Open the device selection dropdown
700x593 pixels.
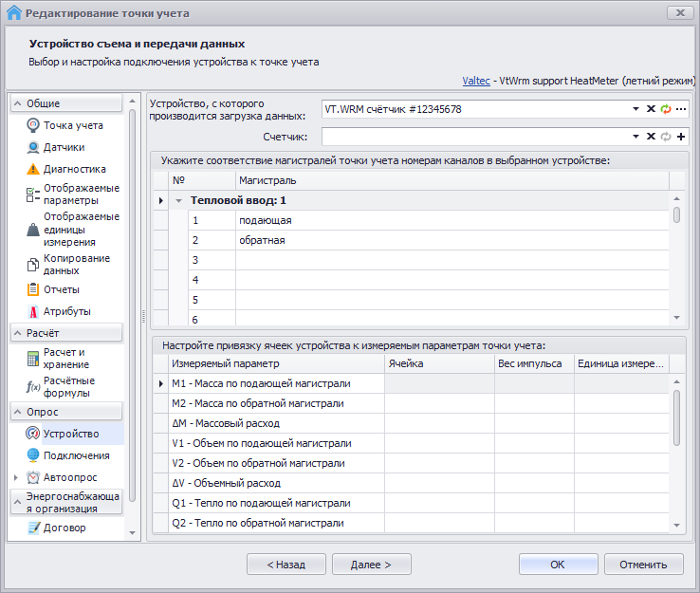(x=636, y=109)
